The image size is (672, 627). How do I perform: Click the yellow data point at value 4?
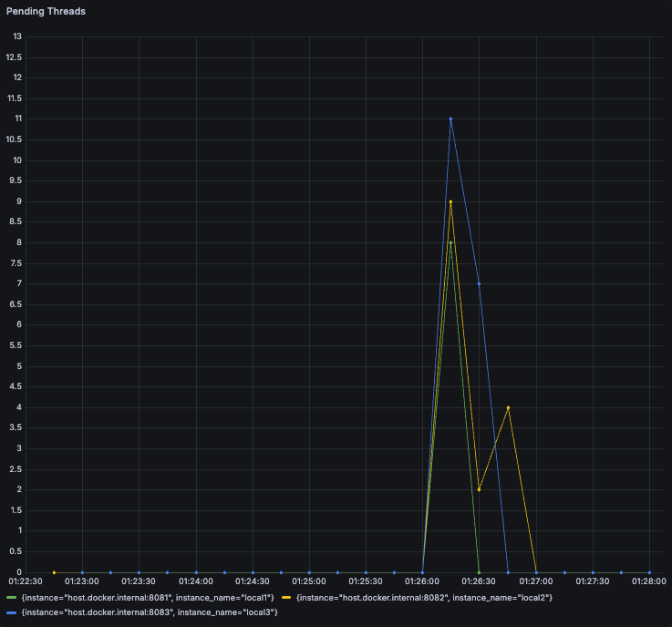pos(508,407)
